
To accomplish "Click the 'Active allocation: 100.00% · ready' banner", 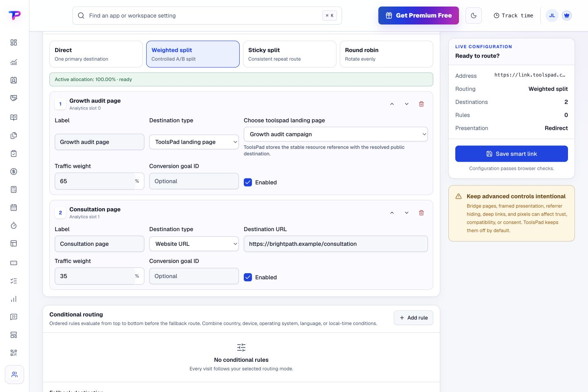I will (x=241, y=79).
